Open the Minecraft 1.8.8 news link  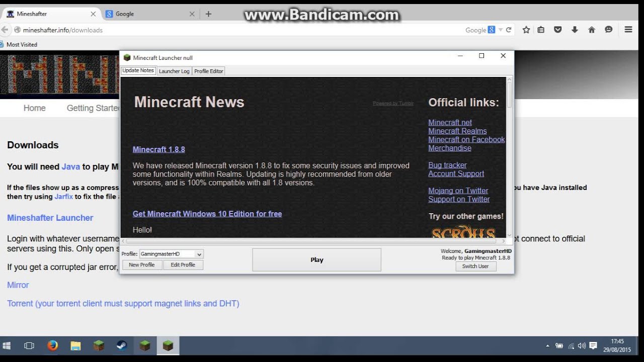click(159, 149)
